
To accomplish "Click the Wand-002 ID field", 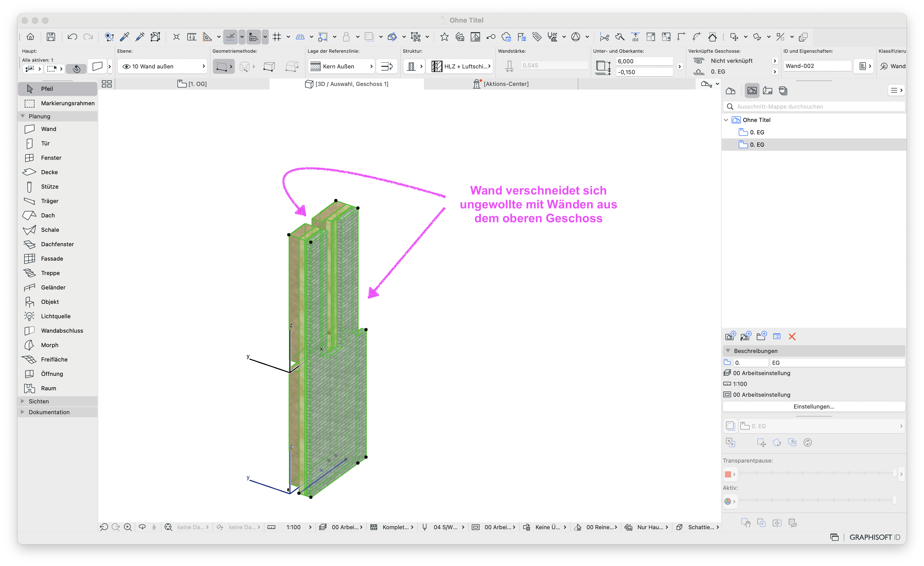I will click(818, 66).
